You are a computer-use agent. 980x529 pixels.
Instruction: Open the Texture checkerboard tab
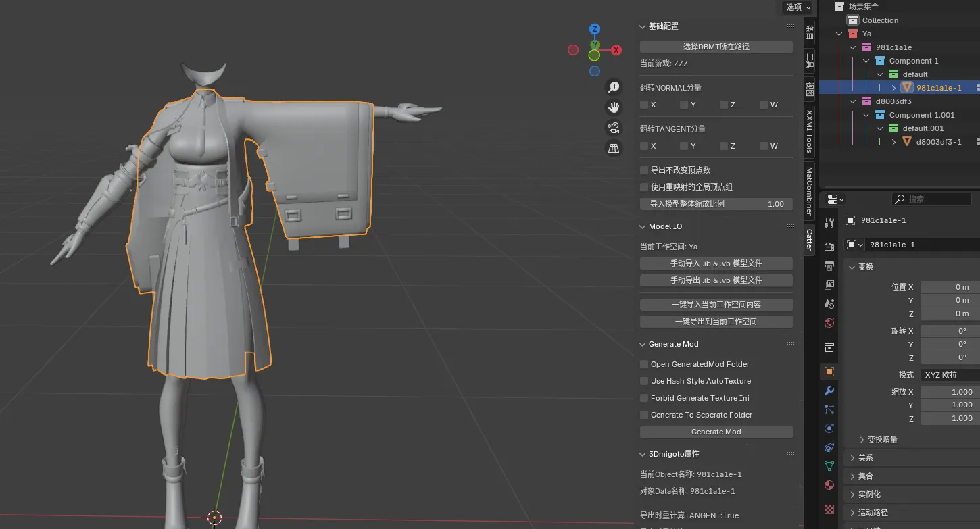point(829,509)
